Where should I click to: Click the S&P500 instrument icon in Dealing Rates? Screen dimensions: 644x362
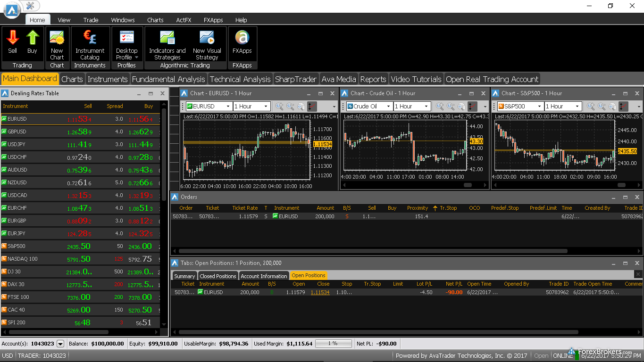click(x=4, y=246)
